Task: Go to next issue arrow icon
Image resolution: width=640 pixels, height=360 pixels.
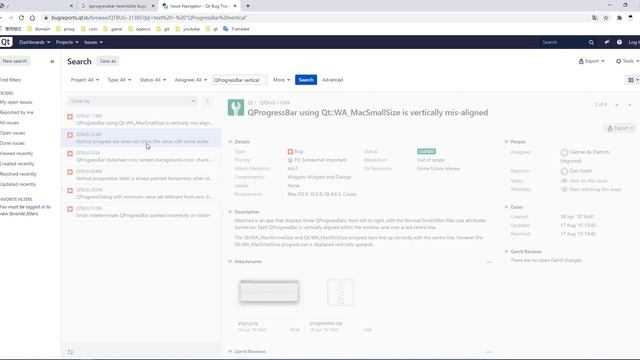Action: pyautogui.click(x=629, y=105)
